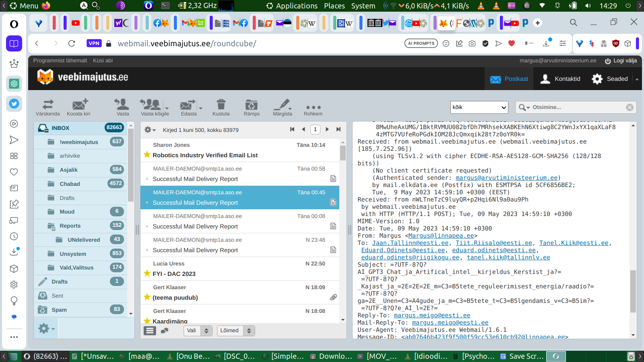Expand the Vasta kõigile dropdown arrow
Screen dimensions: 644x362
pyautogui.click(x=167, y=108)
